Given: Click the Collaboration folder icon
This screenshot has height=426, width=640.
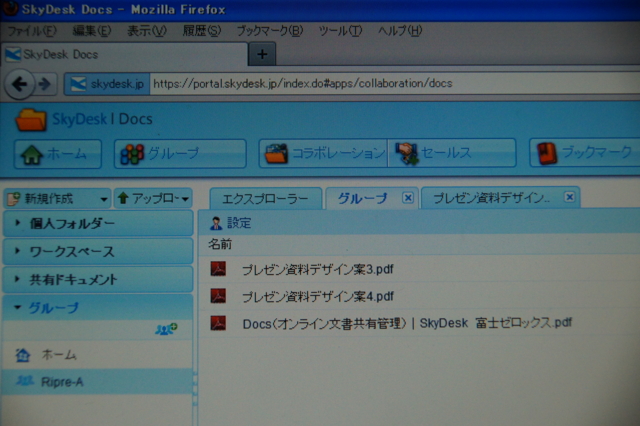Looking at the screenshot, I should (277, 154).
